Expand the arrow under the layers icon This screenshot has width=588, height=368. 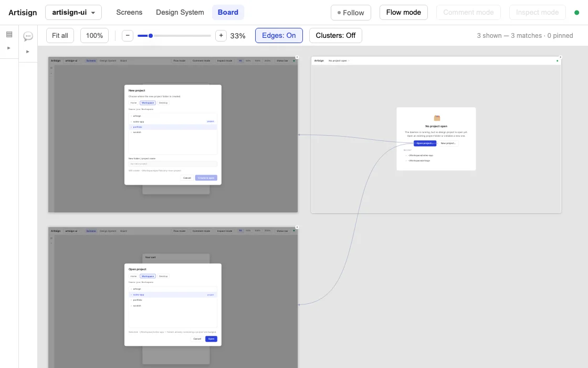coord(9,48)
